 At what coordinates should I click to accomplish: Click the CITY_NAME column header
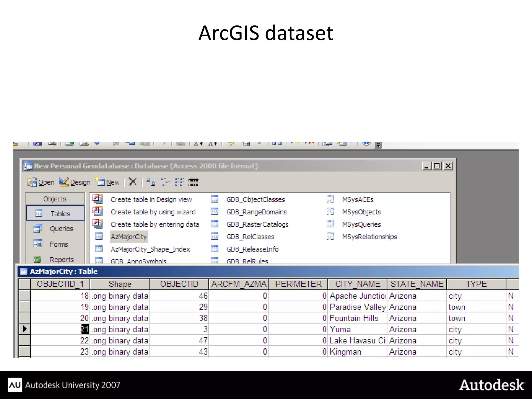pyautogui.click(x=358, y=284)
